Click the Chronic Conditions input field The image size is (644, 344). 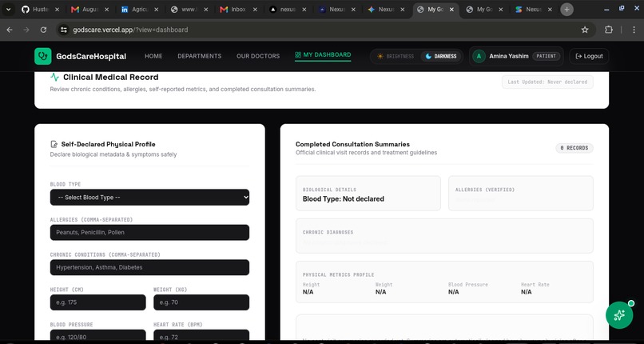[x=149, y=267]
